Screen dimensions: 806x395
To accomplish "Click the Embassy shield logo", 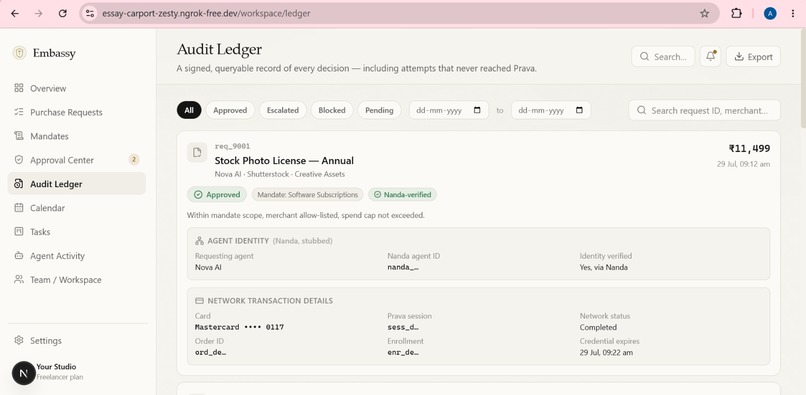I will point(20,53).
